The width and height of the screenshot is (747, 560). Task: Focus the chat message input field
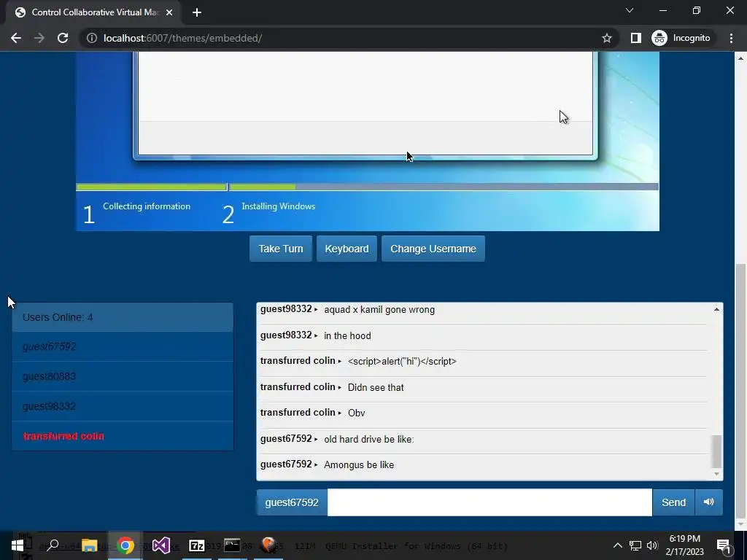click(489, 502)
